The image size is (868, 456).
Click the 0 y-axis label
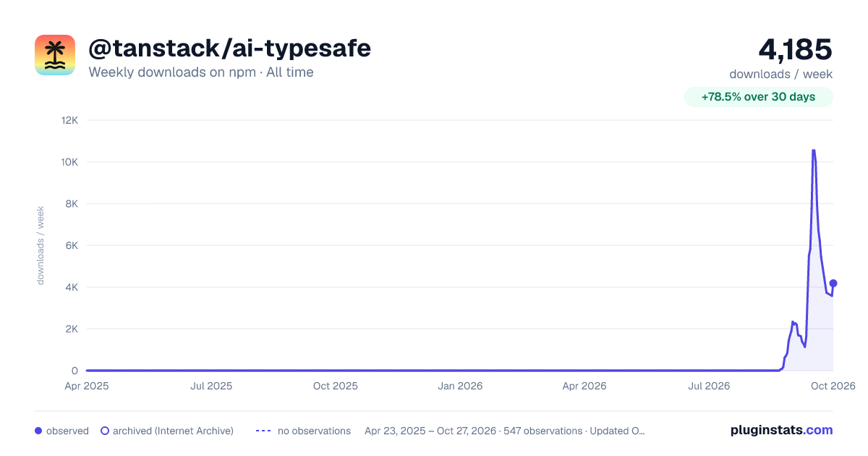tap(75, 371)
